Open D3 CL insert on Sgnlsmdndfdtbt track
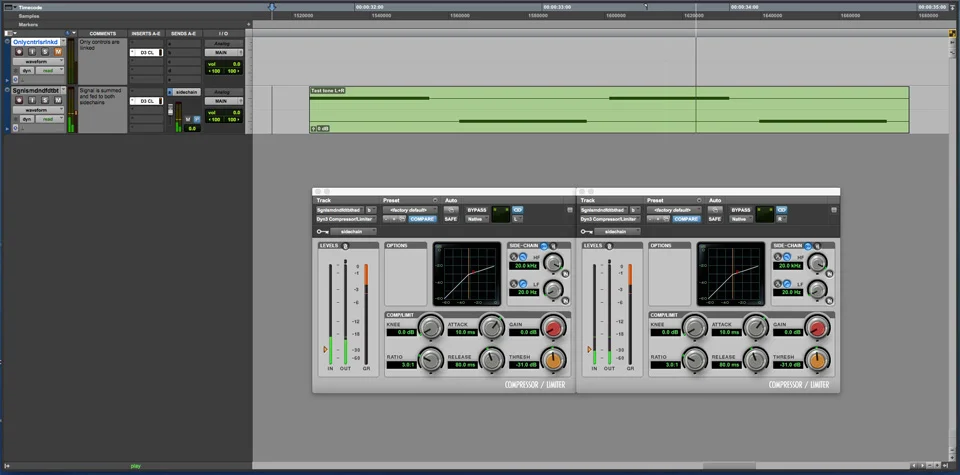Screen dimensions: 960x475 coord(146,101)
